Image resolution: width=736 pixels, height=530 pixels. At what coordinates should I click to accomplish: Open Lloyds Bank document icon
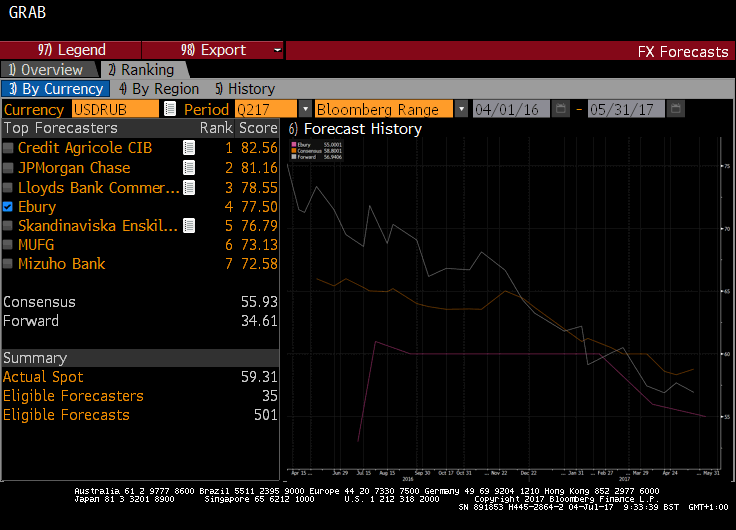pyautogui.click(x=189, y=188)
